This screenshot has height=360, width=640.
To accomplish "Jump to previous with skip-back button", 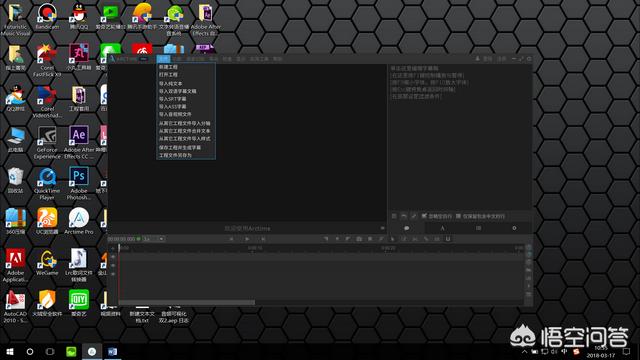I will (231, 239).
